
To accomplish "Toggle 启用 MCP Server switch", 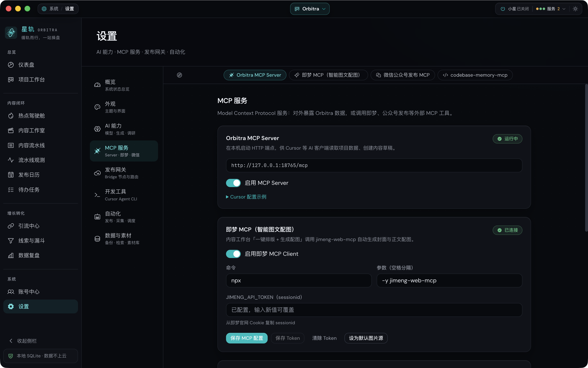I will click(233, 183).
